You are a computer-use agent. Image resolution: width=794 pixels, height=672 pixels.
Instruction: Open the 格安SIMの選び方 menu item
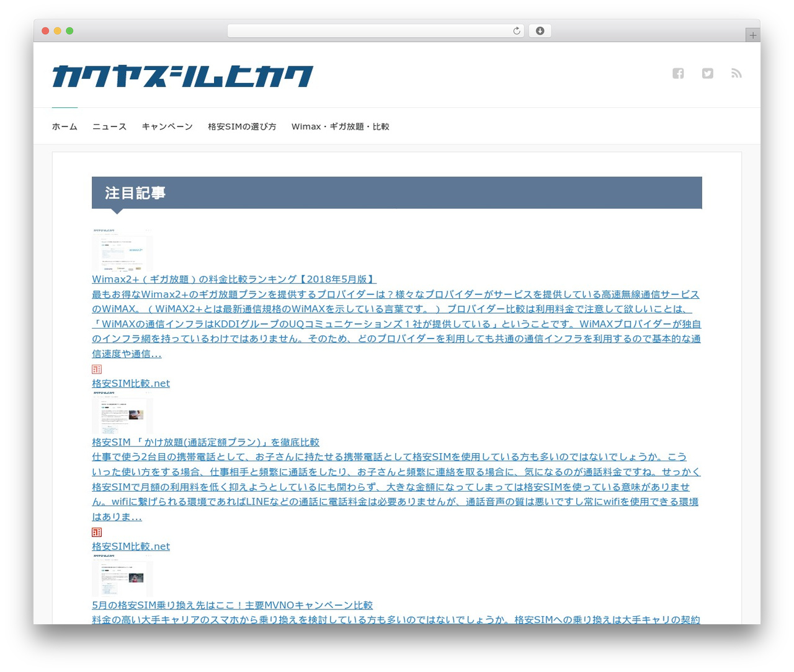(242, 126)
